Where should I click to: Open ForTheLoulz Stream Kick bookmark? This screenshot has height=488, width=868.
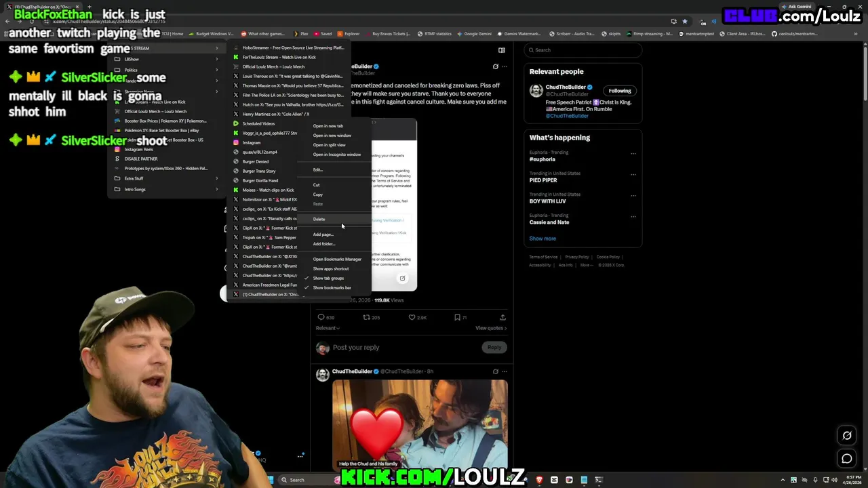click(x=289, y=57)
